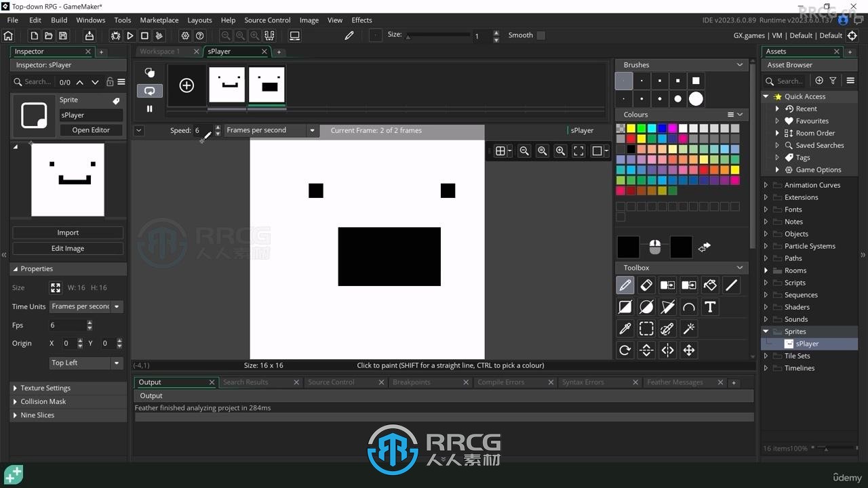Select the Rectangle Selection tool
Screen dimensions: 868x488
point(646,329)
